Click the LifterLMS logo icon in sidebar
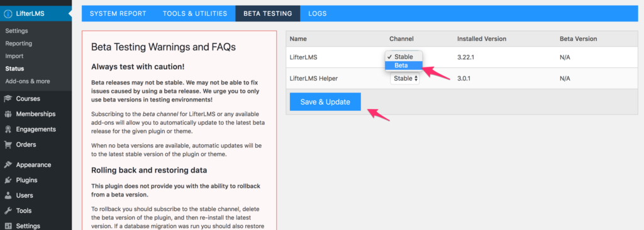The width and height of the screenshot is (644, 230). [x=8, y=14]
